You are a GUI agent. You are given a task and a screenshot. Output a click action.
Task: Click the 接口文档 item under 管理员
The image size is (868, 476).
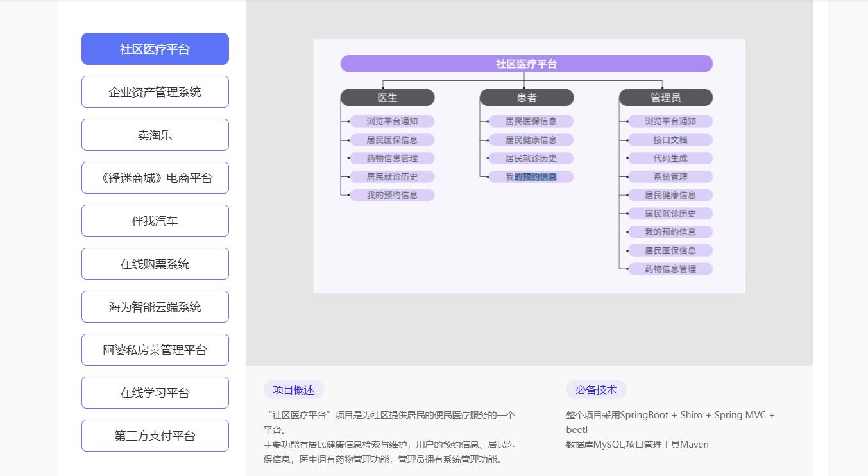pos(670,140)
